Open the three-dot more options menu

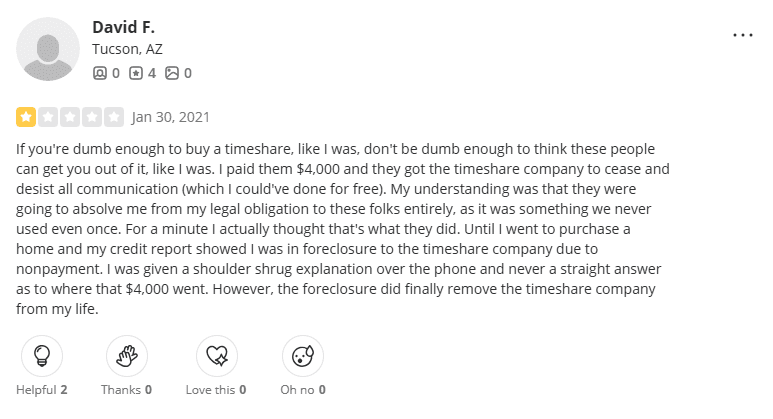pos(742,34)
